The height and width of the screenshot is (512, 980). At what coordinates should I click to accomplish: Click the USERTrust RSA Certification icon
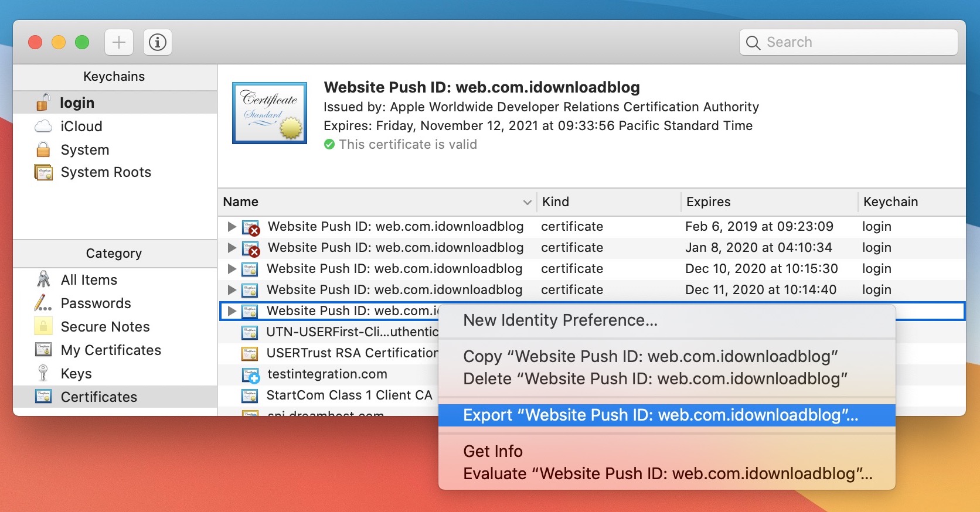(x=250, y=353)
